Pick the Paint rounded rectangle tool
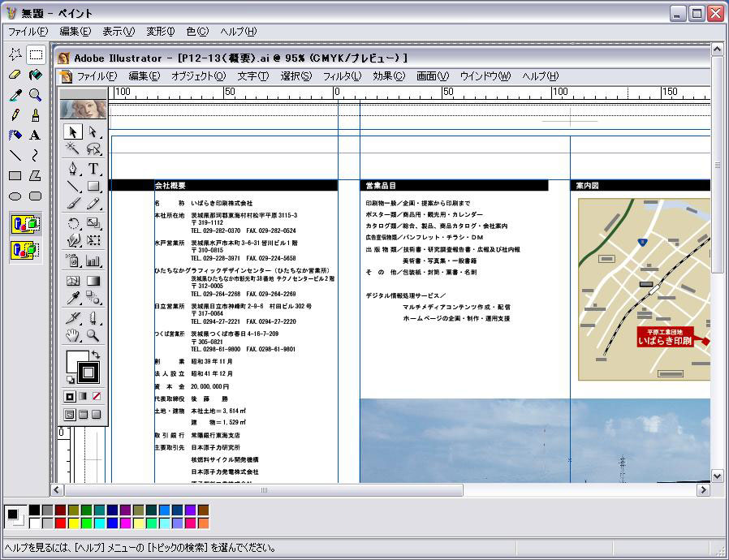The height and width of the screenshot is (560, 729). coord(36,196)
